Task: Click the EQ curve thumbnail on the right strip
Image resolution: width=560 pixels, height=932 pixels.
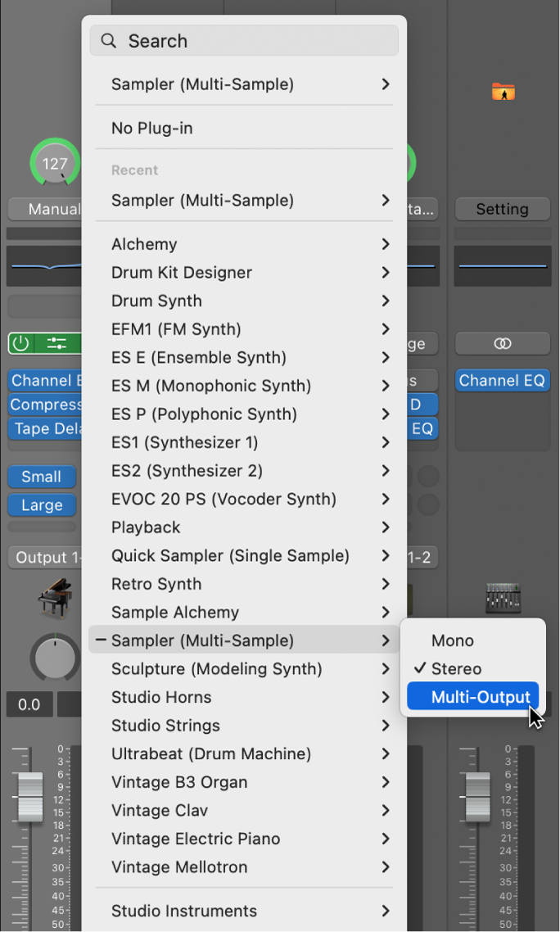Action: coord(503,264)
